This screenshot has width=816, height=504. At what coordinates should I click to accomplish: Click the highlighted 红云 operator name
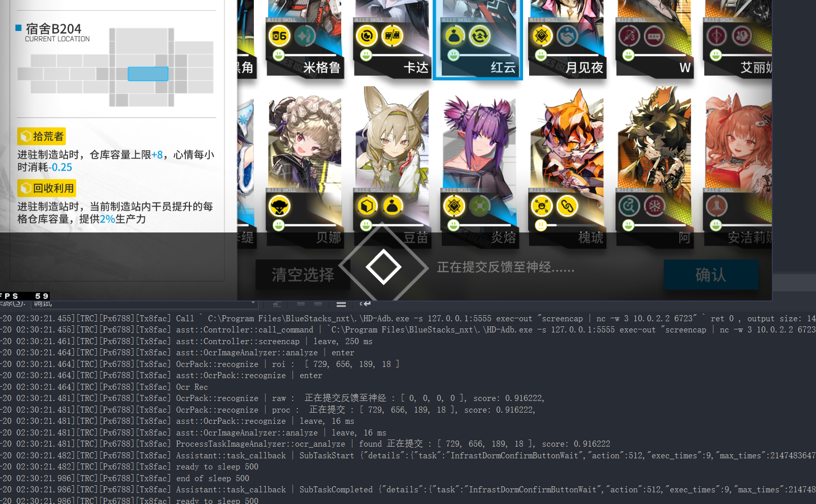click(503, 68)
